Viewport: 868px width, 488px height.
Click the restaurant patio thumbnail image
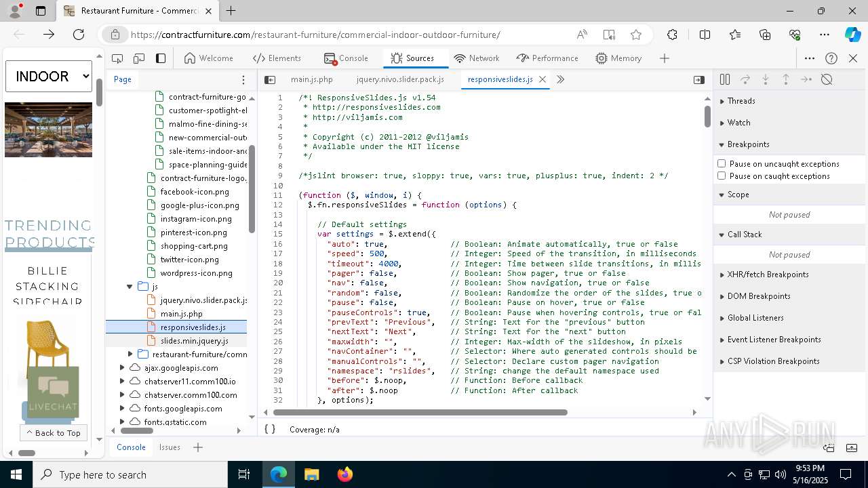pyautogui.click(x=48, y=129)
